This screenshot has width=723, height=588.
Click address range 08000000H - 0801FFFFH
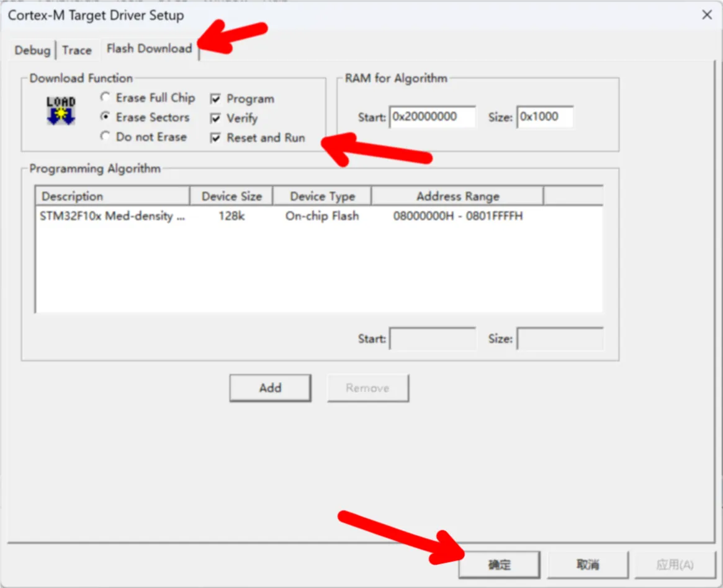458,216
